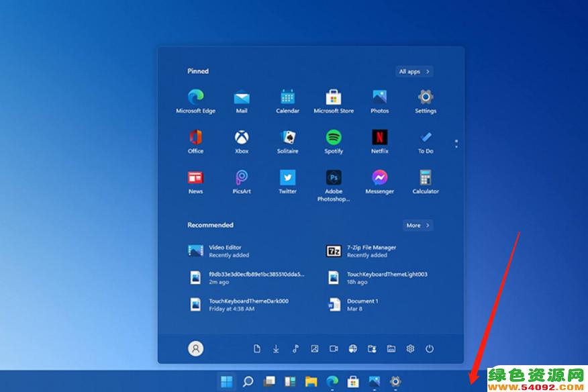Click the dots beside the pinned grid

[456, 142]
